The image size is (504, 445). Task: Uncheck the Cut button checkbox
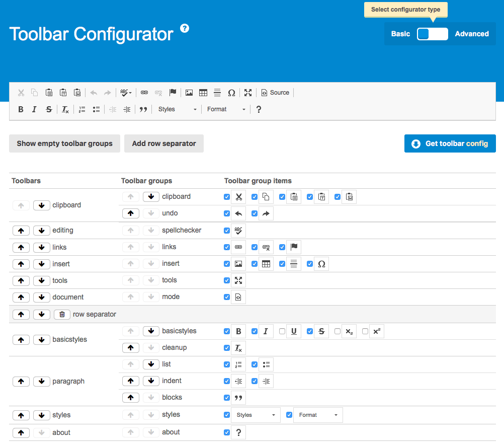click(x=227, y=197)
